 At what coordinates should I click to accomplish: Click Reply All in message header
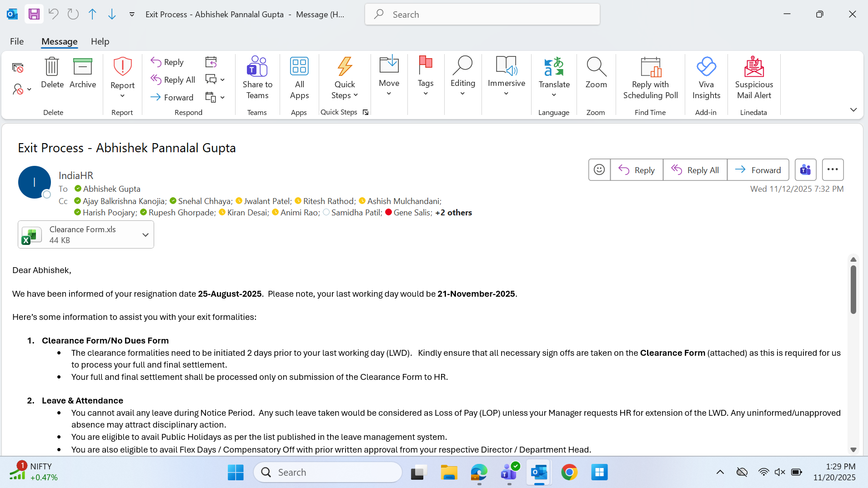pyautogui.click(x=695, y=170)
